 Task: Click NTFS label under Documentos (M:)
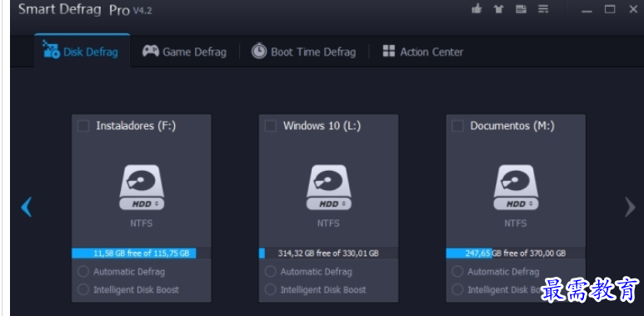[516, 223]
